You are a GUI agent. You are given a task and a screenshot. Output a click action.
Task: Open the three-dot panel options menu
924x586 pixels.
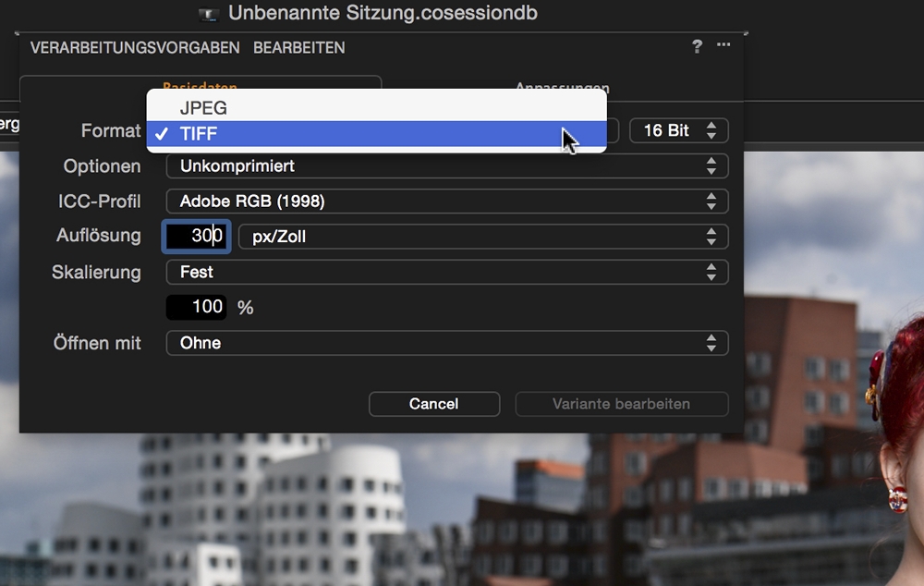(x=723, y=44)
